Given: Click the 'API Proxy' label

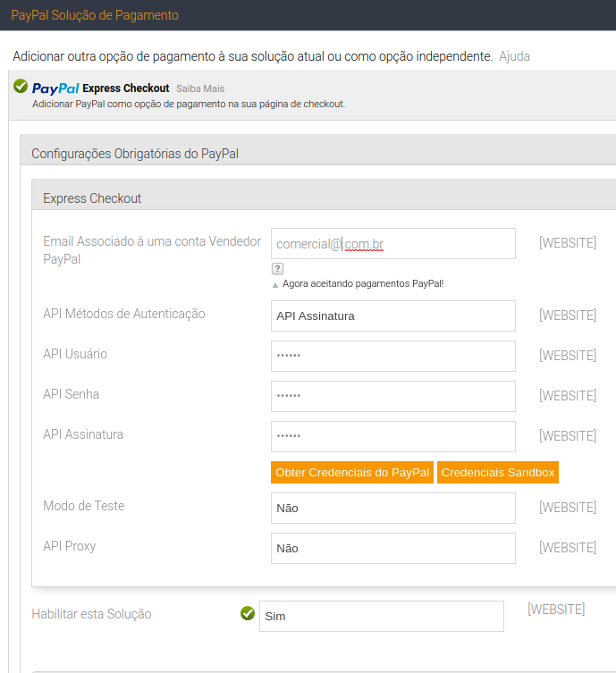Looking at the screenshot, I should pos(69,546).
